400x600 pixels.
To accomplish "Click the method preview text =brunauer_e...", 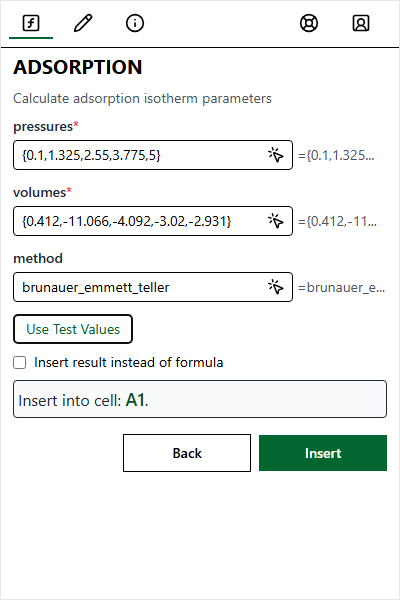I will click(341, 287).
